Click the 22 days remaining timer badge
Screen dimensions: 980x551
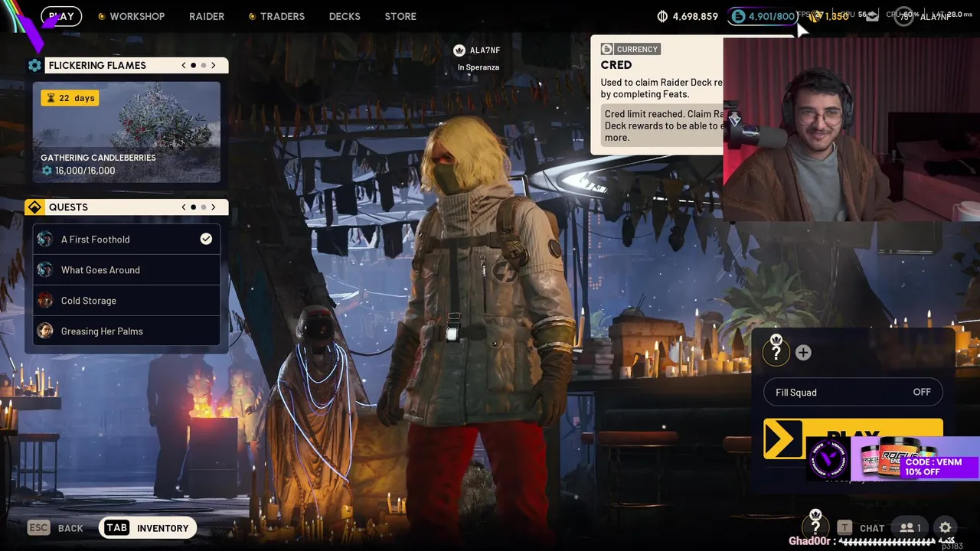(x=70, y=98)
